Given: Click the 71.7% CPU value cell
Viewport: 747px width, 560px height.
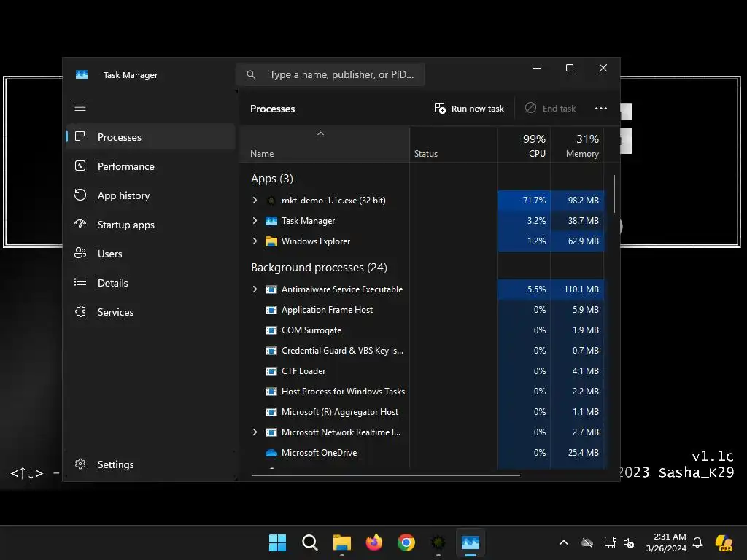Looking at the screenshot, I should pos(524,201).
